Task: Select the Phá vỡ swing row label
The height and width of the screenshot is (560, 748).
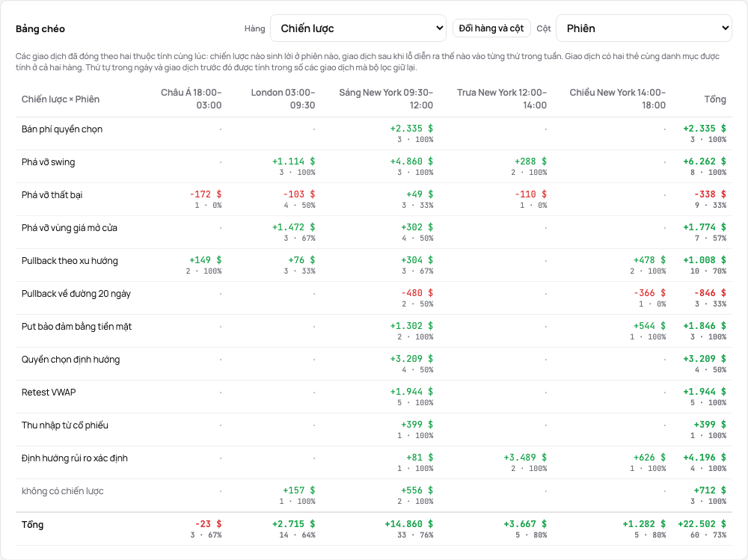Action: [x=48, y=162]
